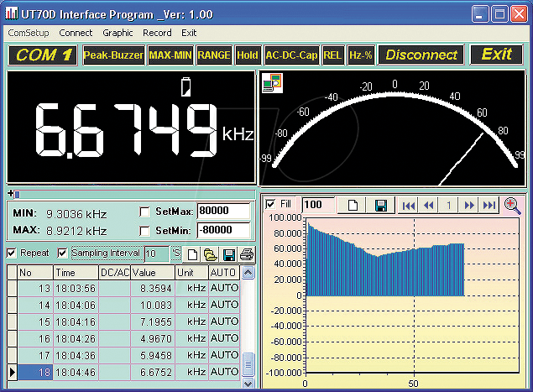Screen dimensions: 533x392
Task: Select the Hz-% button
Action: [361, 55]
